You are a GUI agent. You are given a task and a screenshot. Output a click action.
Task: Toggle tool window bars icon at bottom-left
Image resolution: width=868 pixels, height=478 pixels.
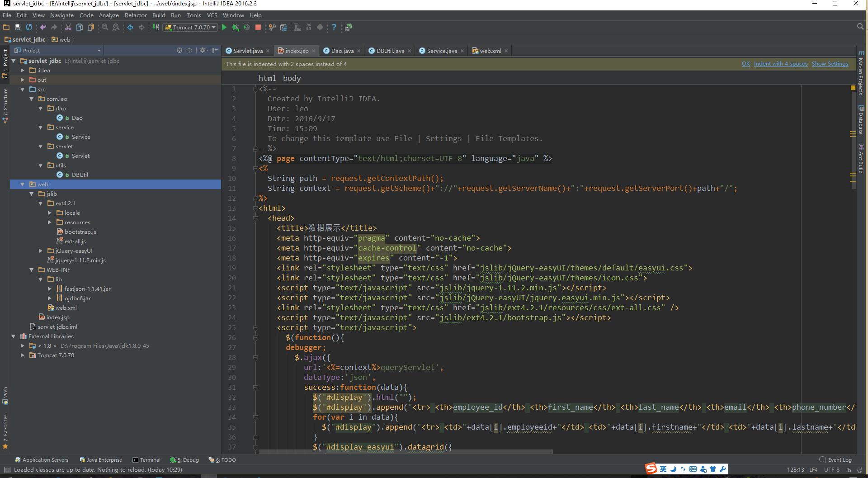pyautogui.click(x=7, y=469)
